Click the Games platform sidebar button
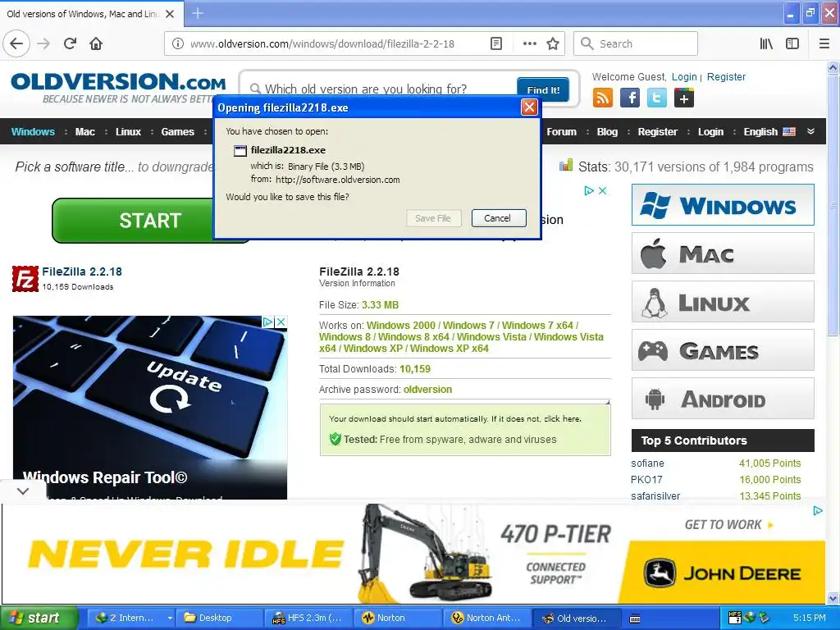This screenshot has height=630, width=840. point(723,350)
